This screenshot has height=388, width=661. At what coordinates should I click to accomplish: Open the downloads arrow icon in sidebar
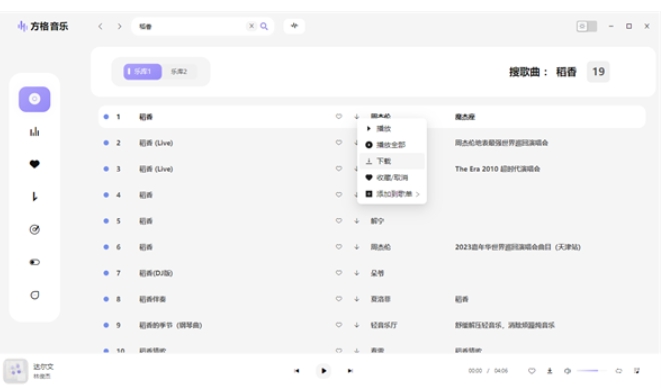click(35, 197)
